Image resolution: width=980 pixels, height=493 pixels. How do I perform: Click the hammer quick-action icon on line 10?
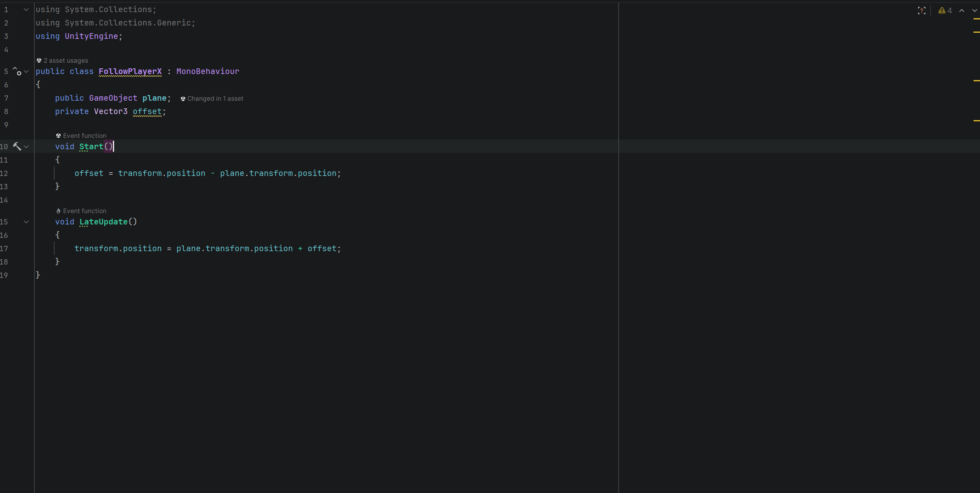(17, 146)
